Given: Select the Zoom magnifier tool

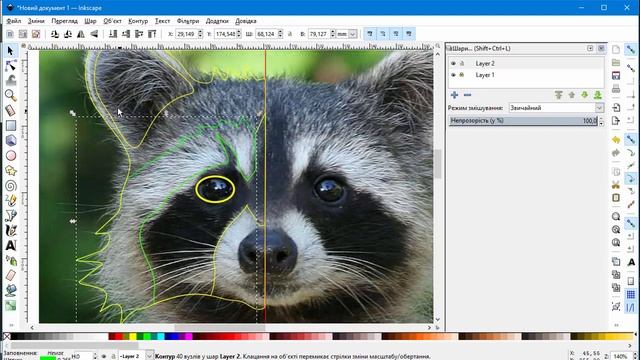Looking at the screenshot, I should [x=11, y=95].
